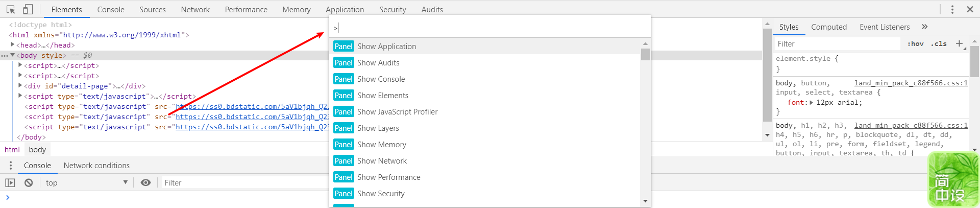This screenshot has width=980, height=208.
Task: Click the new style rule plus icon
Action: pos(959,44)
